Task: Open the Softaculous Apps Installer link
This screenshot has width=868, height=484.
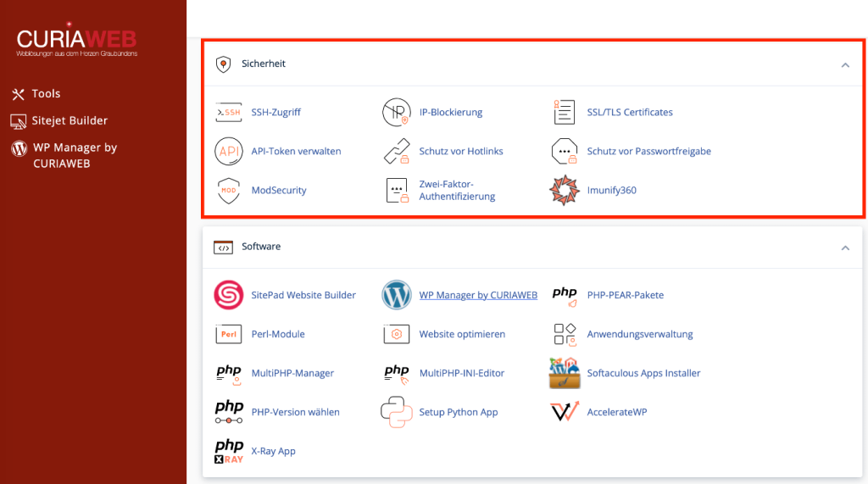Action: [643, 373]
